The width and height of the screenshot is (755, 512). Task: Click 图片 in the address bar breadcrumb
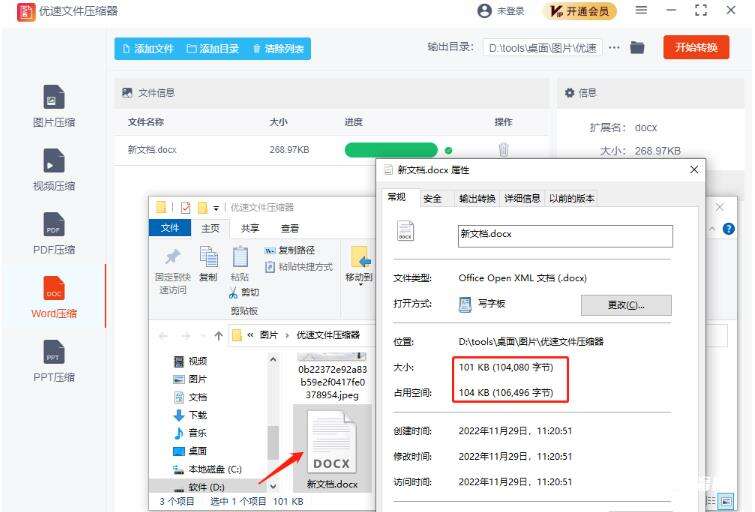pyautogui.click(x=269, y=335)
